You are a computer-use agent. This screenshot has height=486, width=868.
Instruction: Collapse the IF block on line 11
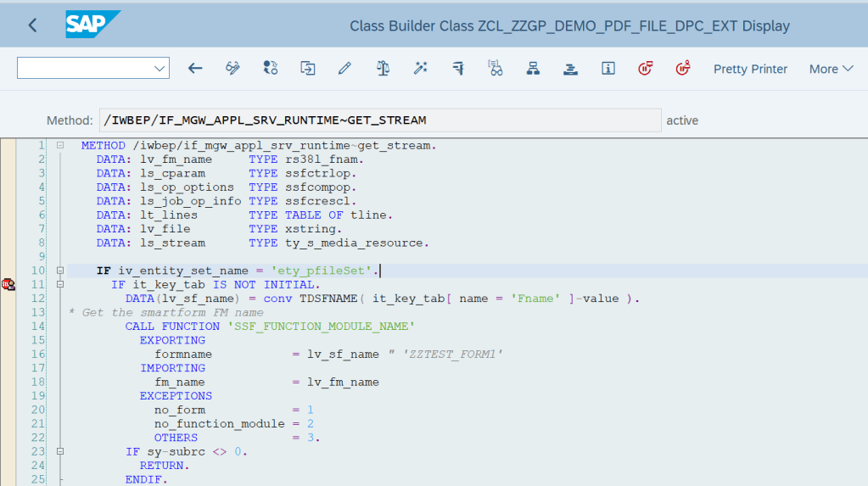60,284
